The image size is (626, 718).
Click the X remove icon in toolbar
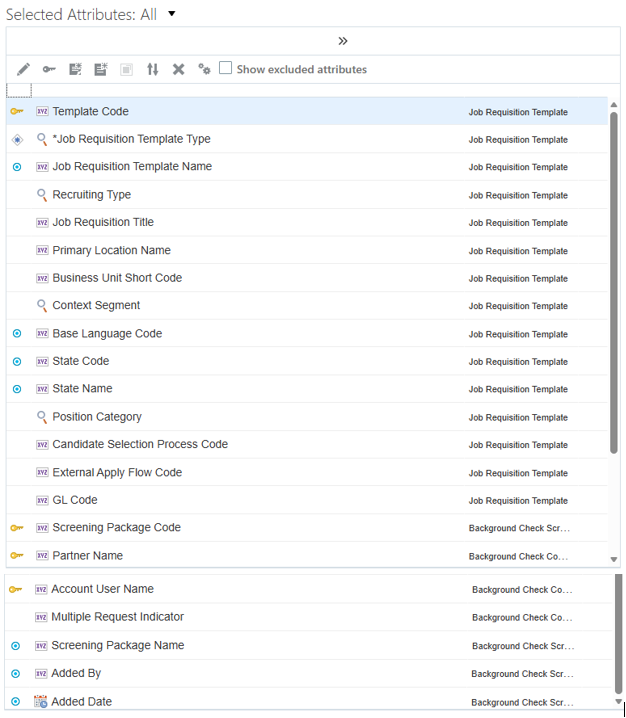(178, 70)
